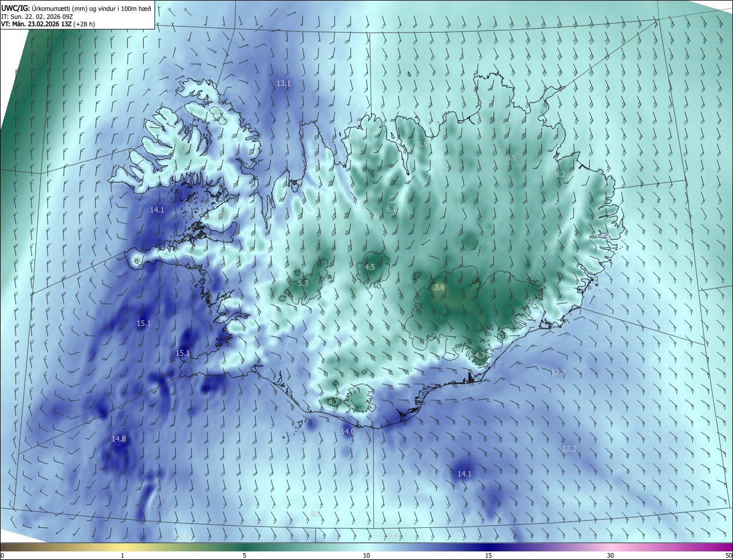Image resolution: width=733 pixels, height=560 pixels.
Task: Click the 0 tick on the color scale
Action: tap(2, 556)
